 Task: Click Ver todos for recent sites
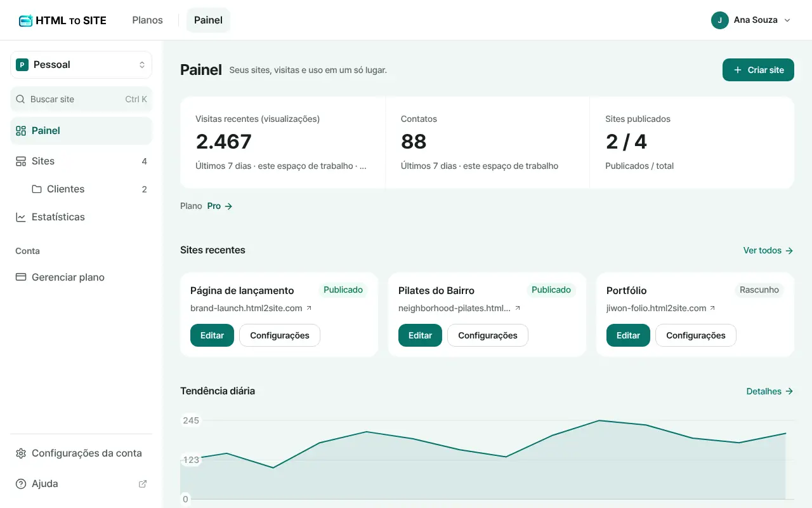[768, 251]
